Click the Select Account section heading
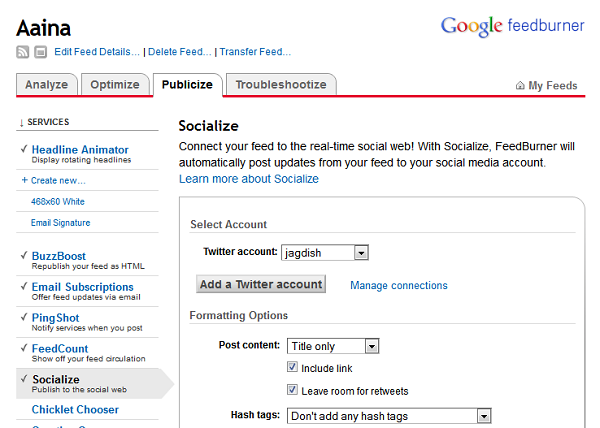 click(228, 224)
